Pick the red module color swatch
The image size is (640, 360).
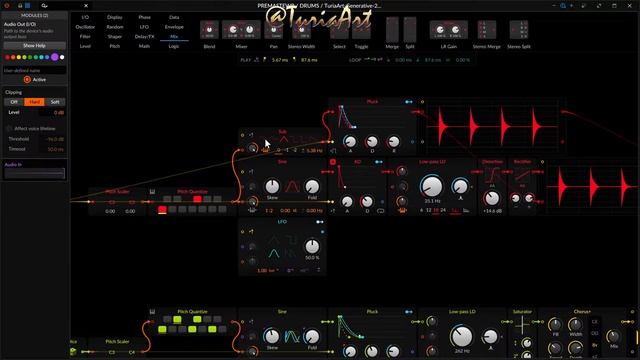[x=7, y=57]
